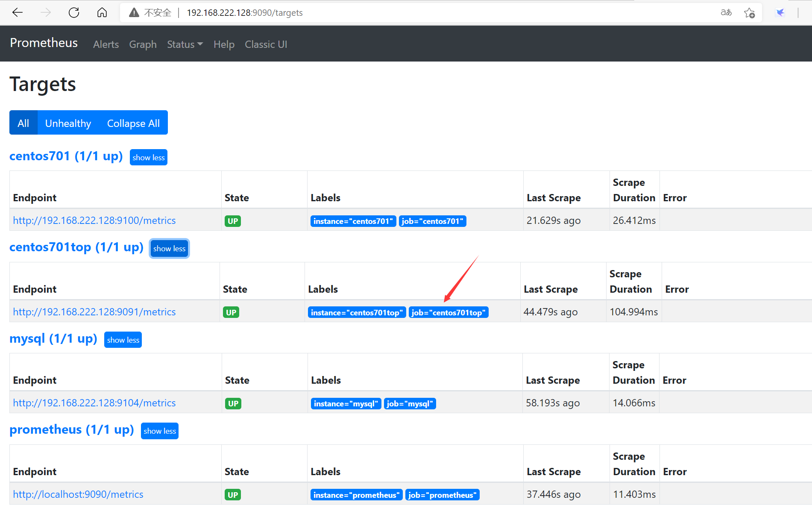Click Collapse All button
Viewport: 812px width, 526px height.
[x=133, y=123]
